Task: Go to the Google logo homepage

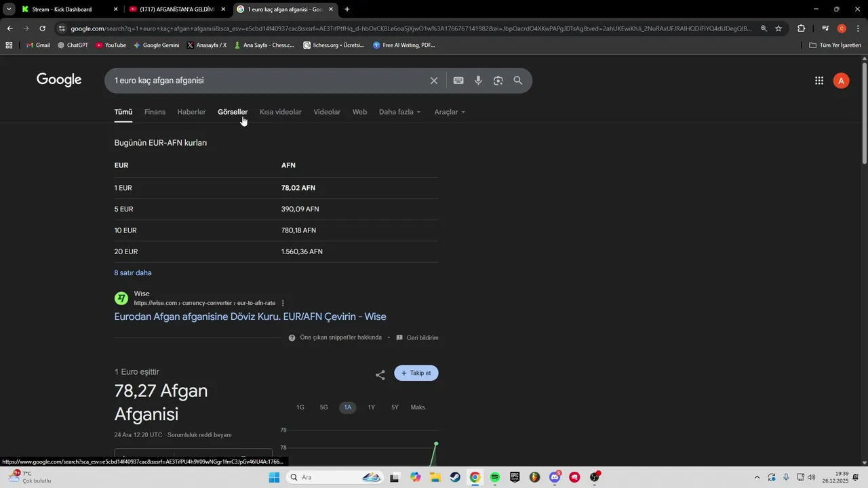Action: pyautogui.click(x=59, y=80)
